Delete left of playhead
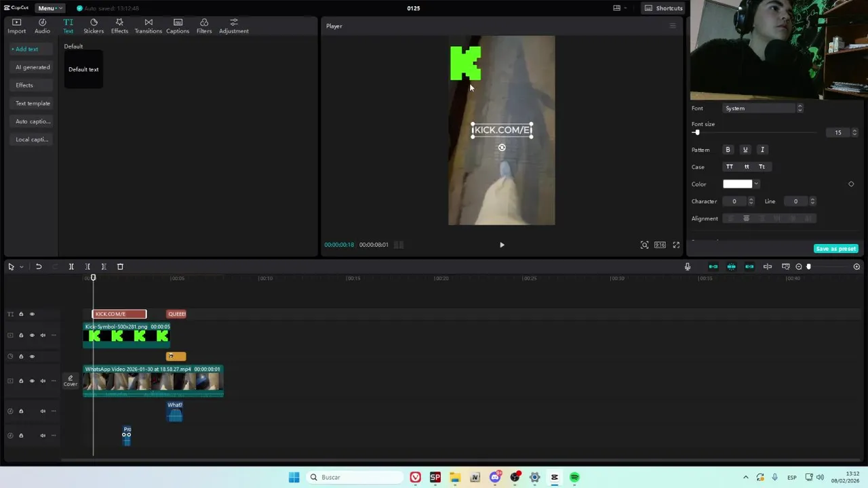 87,267
